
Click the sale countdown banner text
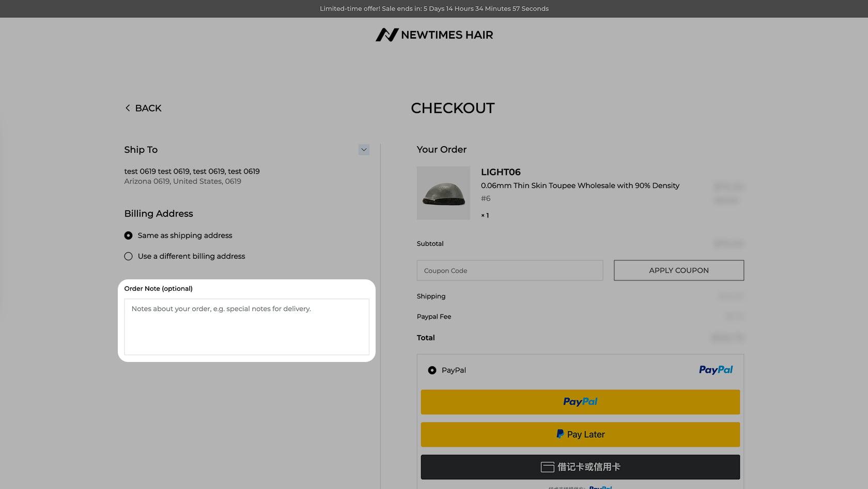[434, 9]
